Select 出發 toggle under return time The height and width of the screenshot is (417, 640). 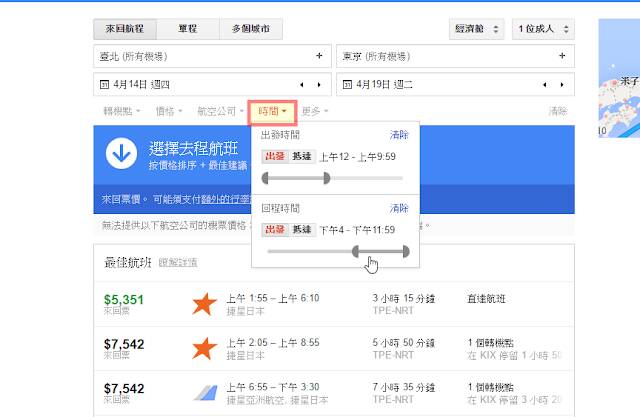[275, 230]
